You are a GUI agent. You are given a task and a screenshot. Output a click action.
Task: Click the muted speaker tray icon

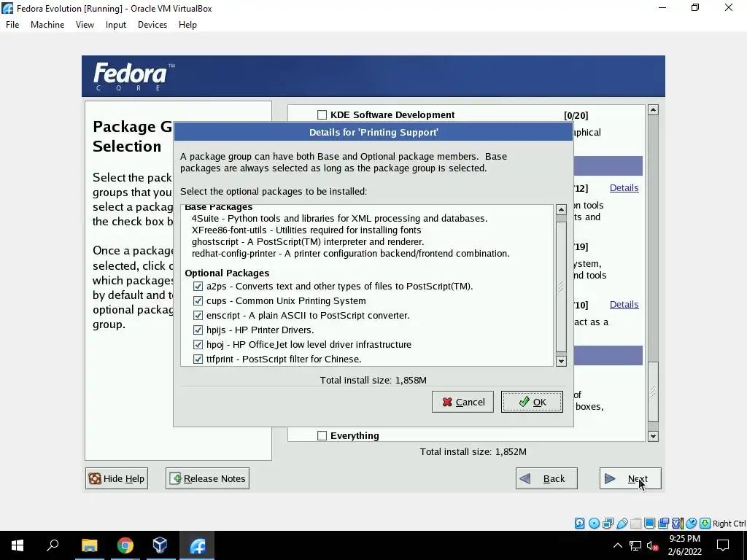click(x=652, y=545)
